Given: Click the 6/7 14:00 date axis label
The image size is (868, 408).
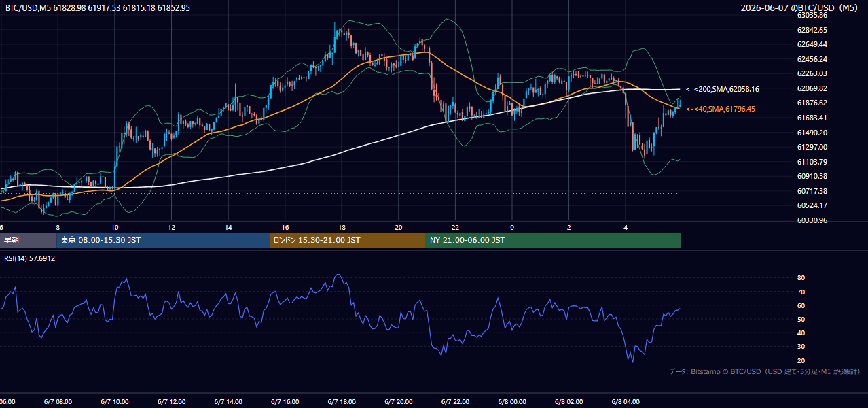Looking at the screenshot, I should click(x=228, y=402).
